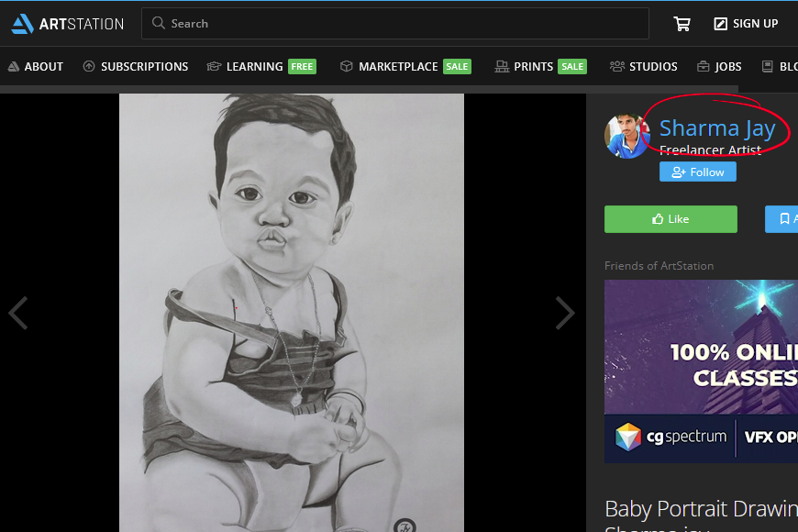The height and width of the screenshot is (532, 798).
Task: Open the shopping cart
Action: [682, 24]
